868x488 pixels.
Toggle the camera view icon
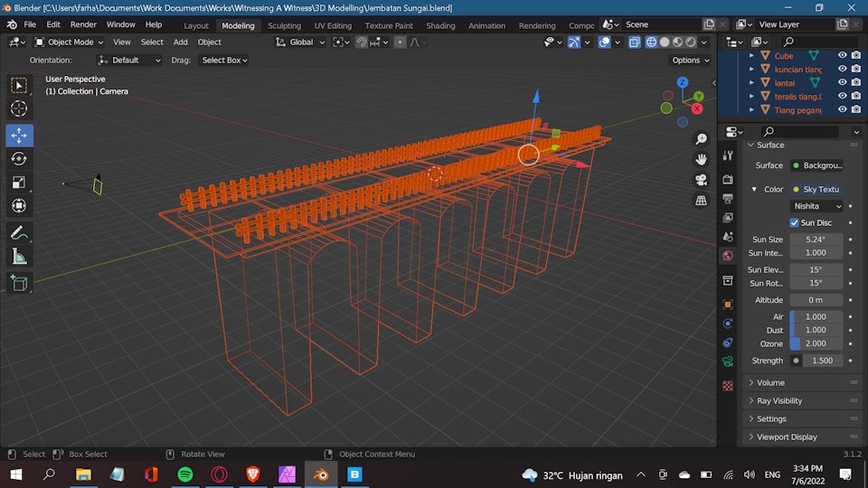tap(701, 180)
